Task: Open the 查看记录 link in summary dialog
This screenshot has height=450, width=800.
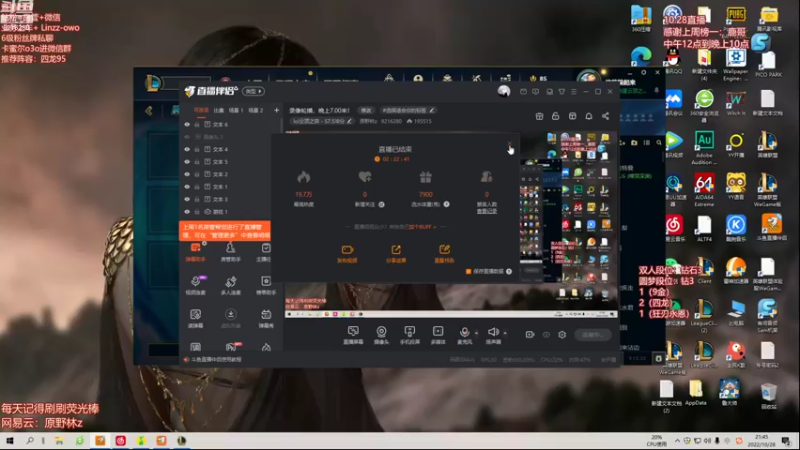Action: click(x=487, y=211)
